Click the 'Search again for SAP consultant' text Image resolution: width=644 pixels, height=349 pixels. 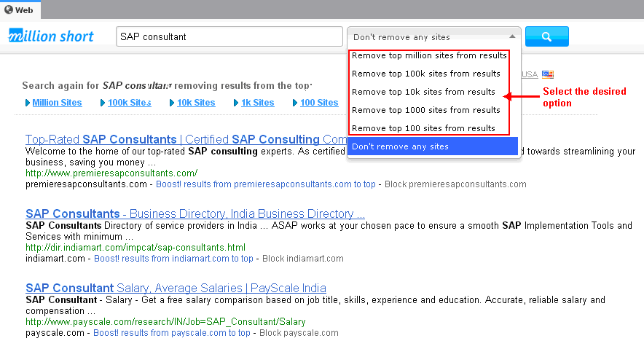tap(167, 85)
